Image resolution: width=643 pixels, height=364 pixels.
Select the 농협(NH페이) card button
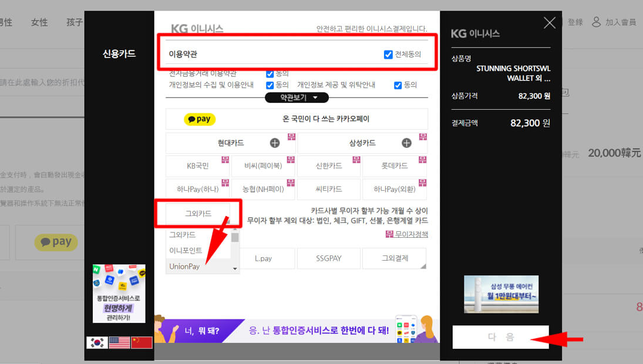[x=263, y=189]
